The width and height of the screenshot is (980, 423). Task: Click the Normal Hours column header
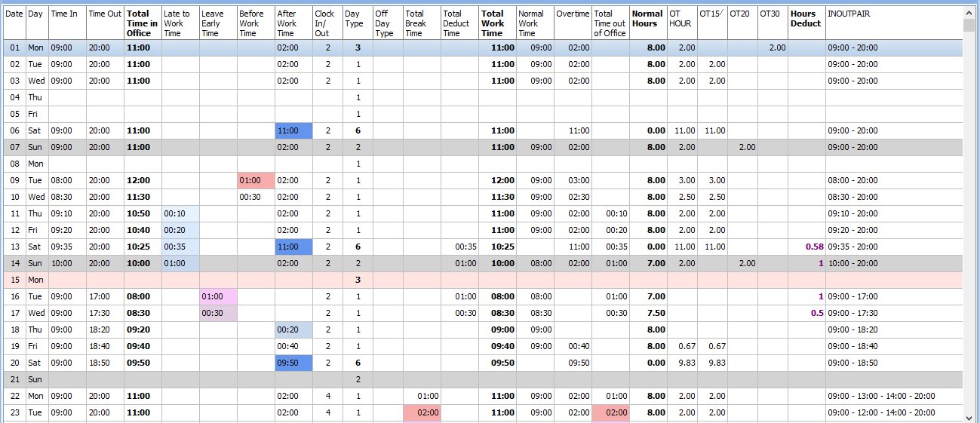point(648,19)
